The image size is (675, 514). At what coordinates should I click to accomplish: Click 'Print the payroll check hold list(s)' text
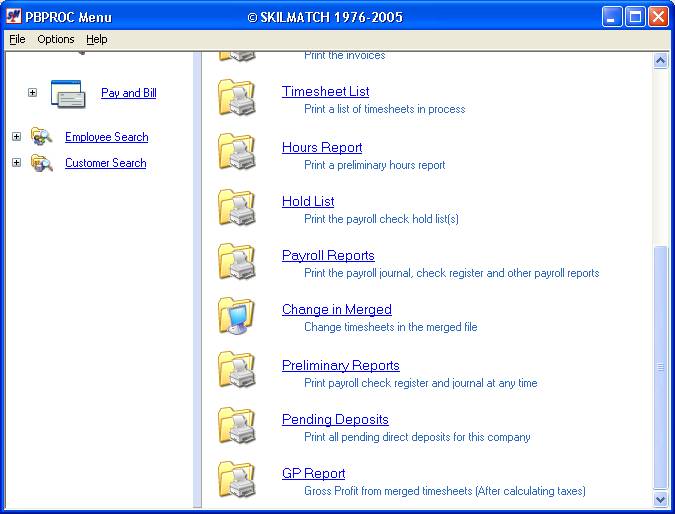click(x=381, y=219)
